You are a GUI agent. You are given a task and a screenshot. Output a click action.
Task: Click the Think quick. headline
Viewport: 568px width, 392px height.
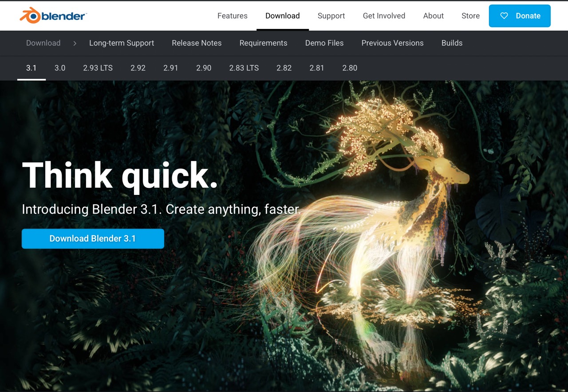click(120, 176)
